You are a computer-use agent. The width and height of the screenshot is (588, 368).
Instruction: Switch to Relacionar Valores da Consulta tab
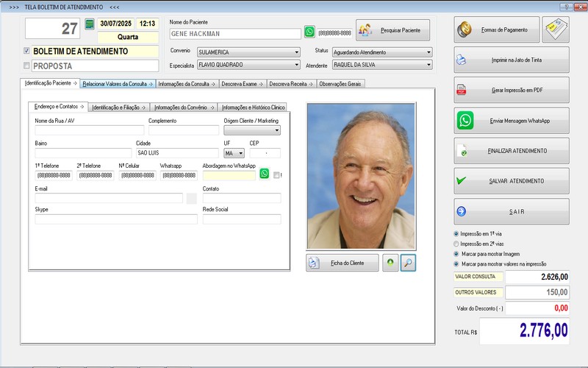[x=117, y=84]
